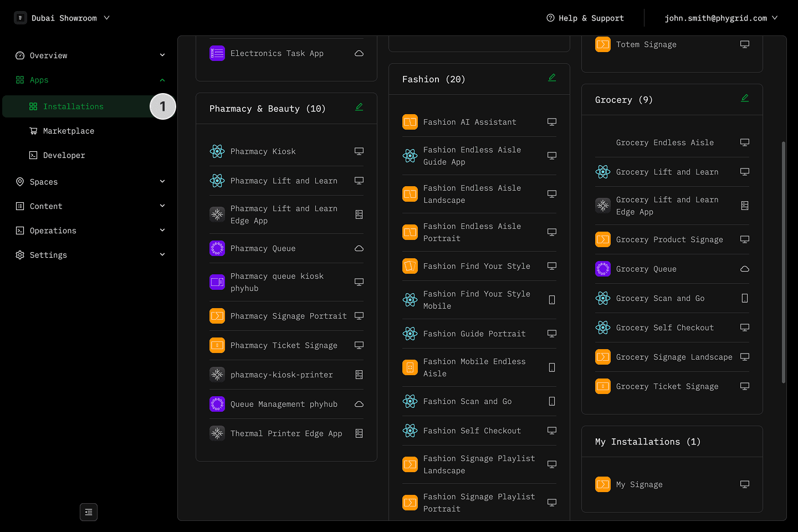Screen dimensions: 798x532
Task: Open the Marketplace sidebar item
Action: click(89, 131)
